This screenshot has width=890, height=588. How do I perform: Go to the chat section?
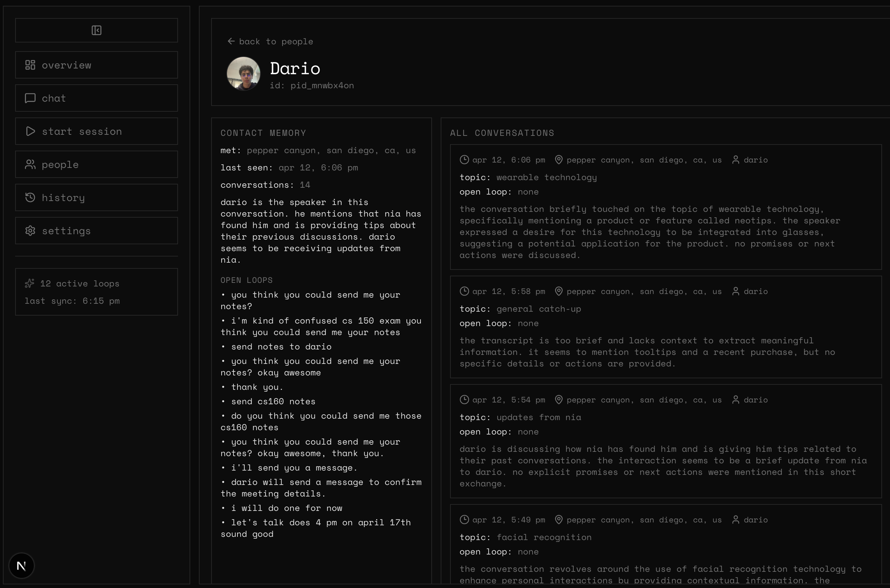point(97,98)
